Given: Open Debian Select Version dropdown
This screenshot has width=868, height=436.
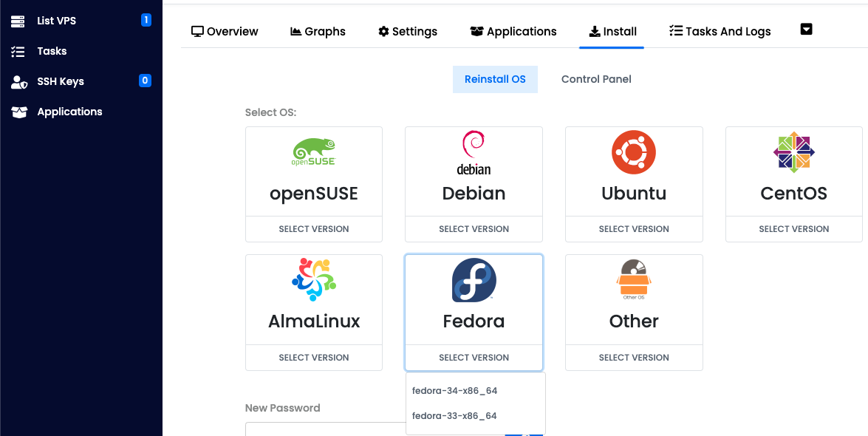Looking at the screenshot, I should (x=474, y=229).
